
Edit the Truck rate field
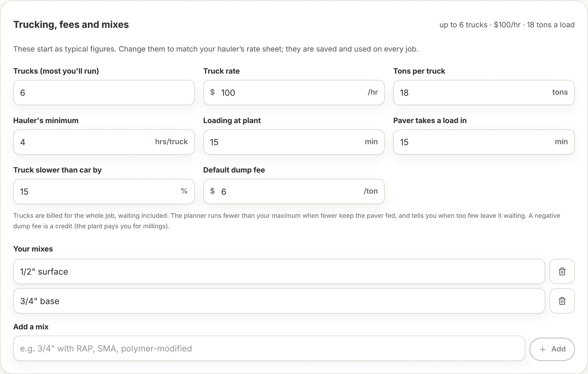pyautogui.click(x=294, y=92)
